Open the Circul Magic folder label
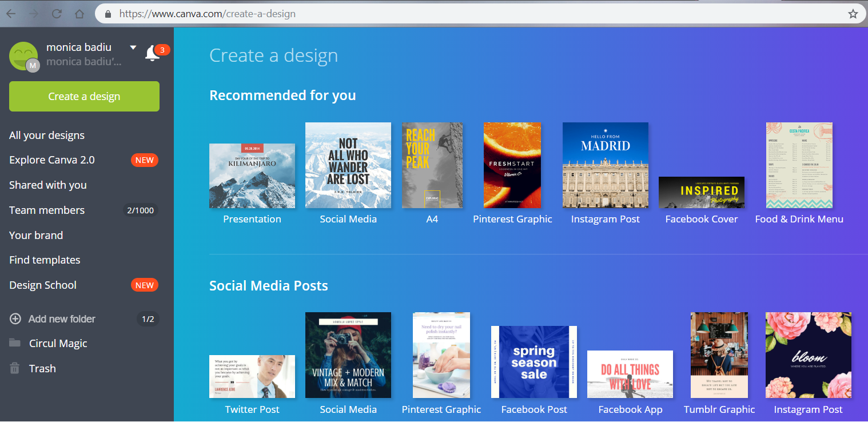Screen dimensions: 868x422 [58, 344]
